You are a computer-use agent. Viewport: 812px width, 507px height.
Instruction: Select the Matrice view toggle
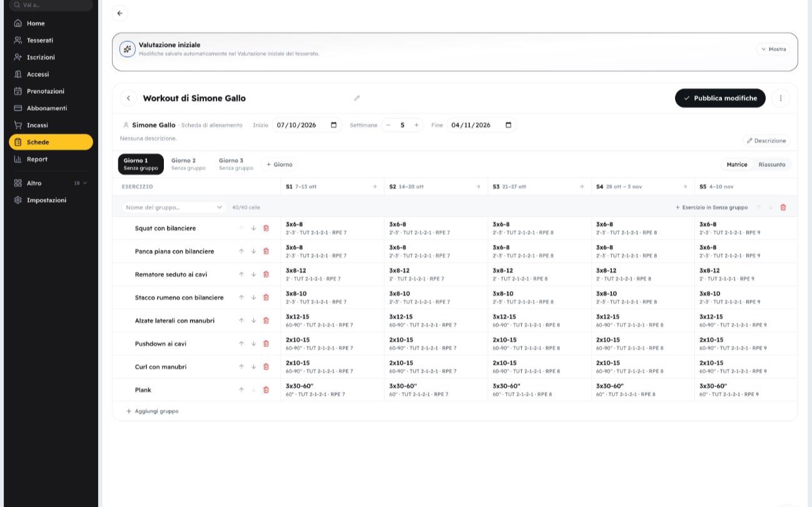coord(737,164)
